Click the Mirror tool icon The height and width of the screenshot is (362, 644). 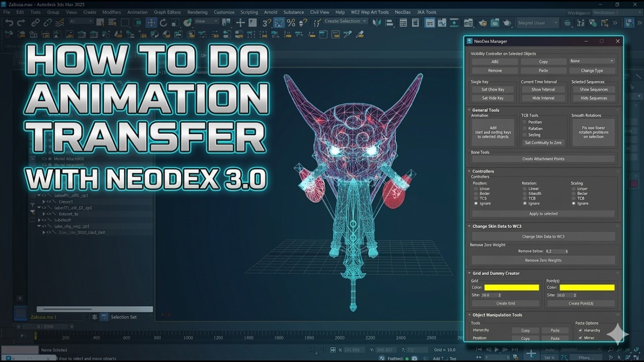coord(376,23)
